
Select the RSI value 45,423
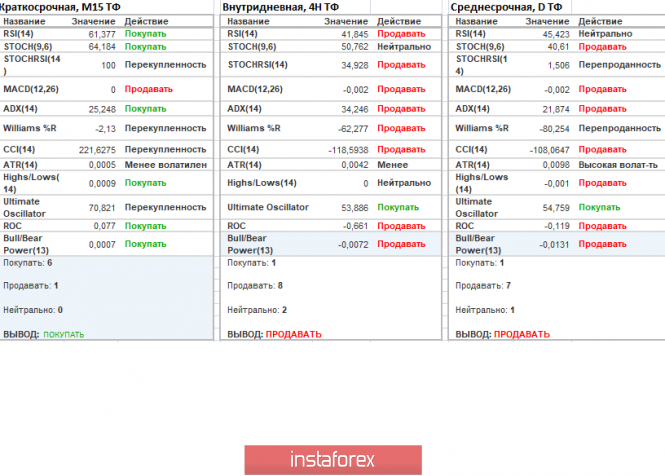point(556,34)
